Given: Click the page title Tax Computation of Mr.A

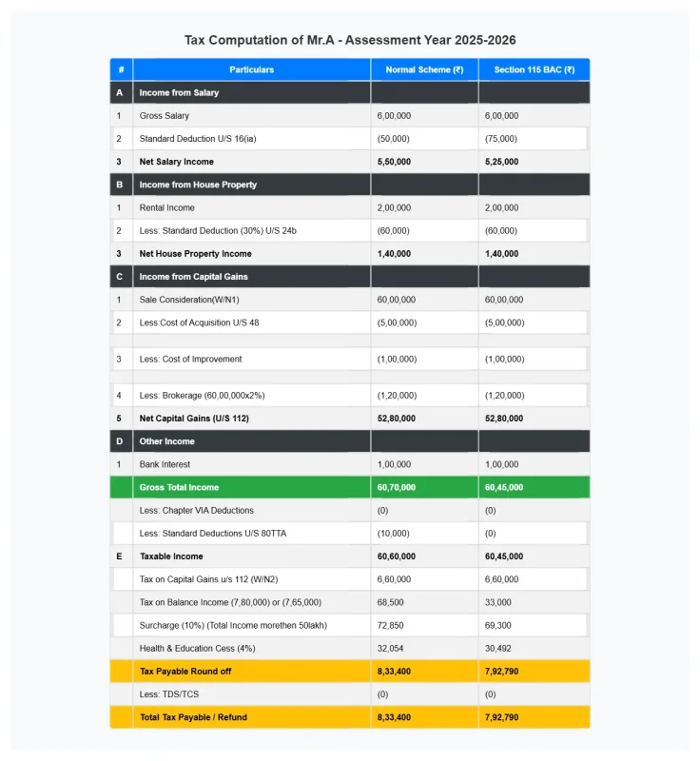Looking at the screenshot, I should 350,40.
